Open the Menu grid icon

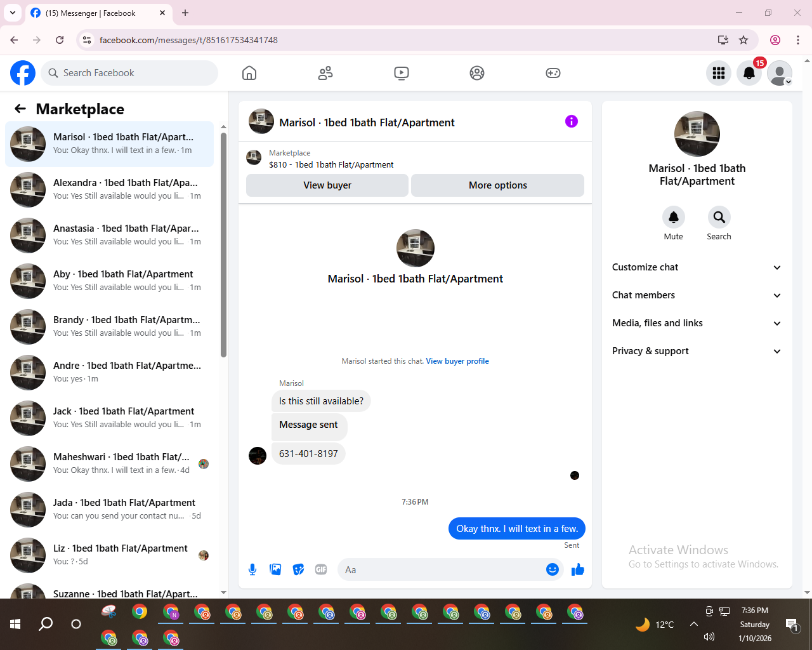[719, 73]
